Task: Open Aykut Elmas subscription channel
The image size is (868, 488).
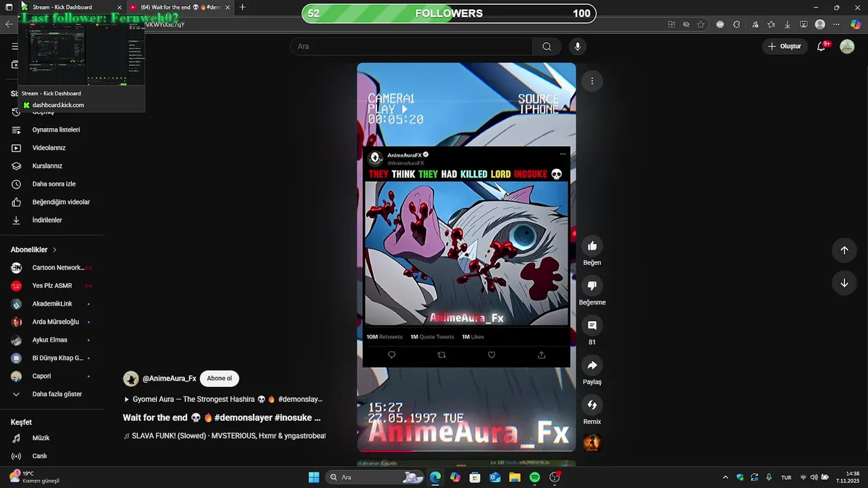Action: click(52, 340)
